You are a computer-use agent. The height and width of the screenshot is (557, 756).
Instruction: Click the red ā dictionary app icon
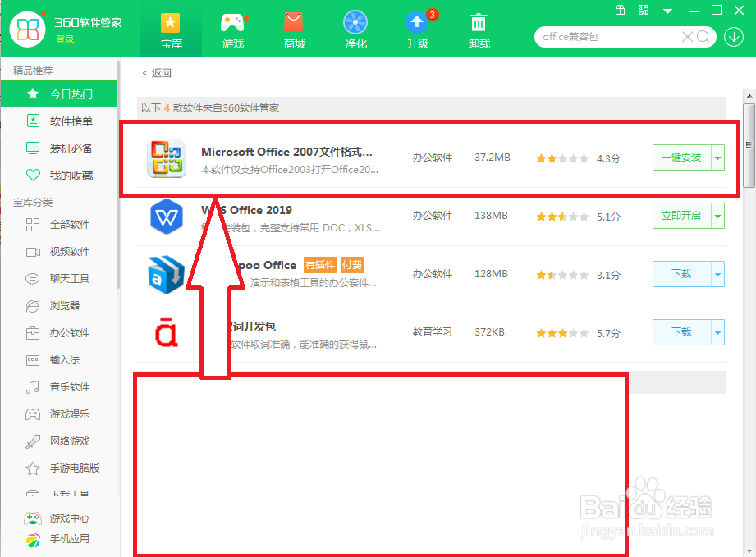[x=167, y=331]
